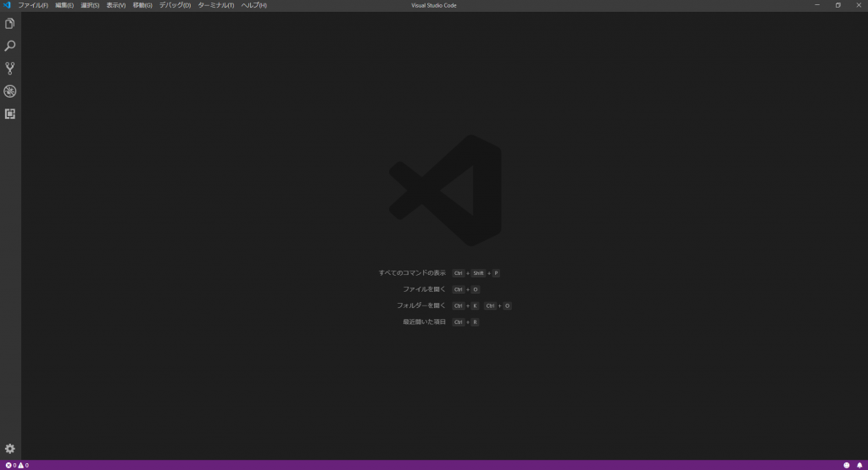868x470 pixels.
Task: Click the 最近開いた項目 text
Action: click(x=424, y=322)
